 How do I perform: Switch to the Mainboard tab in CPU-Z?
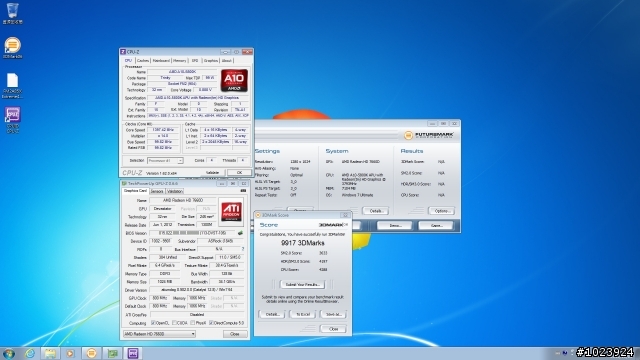[x=161, y=60]
